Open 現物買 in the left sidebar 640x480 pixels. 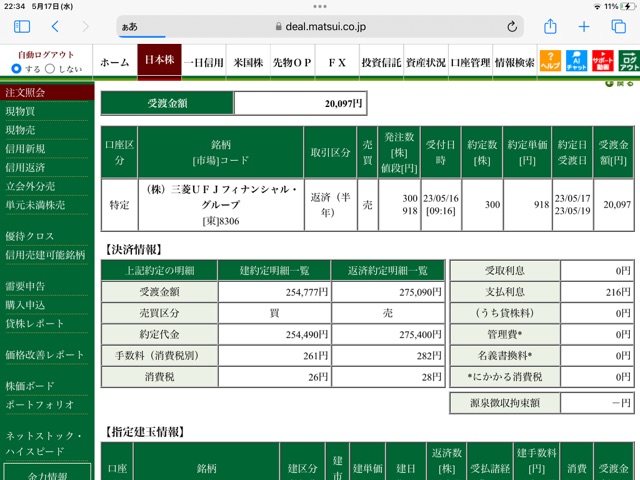[20, 111]
